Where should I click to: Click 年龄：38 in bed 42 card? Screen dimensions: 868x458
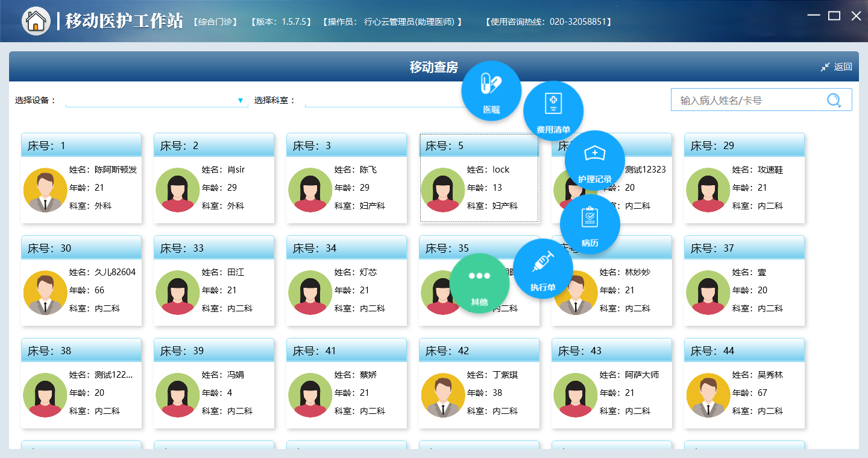tap(485, 393)
